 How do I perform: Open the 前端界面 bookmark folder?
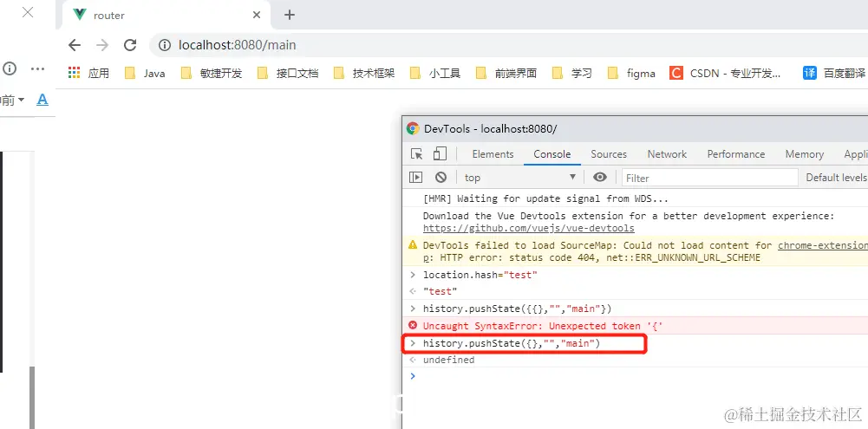click(506, 73)
